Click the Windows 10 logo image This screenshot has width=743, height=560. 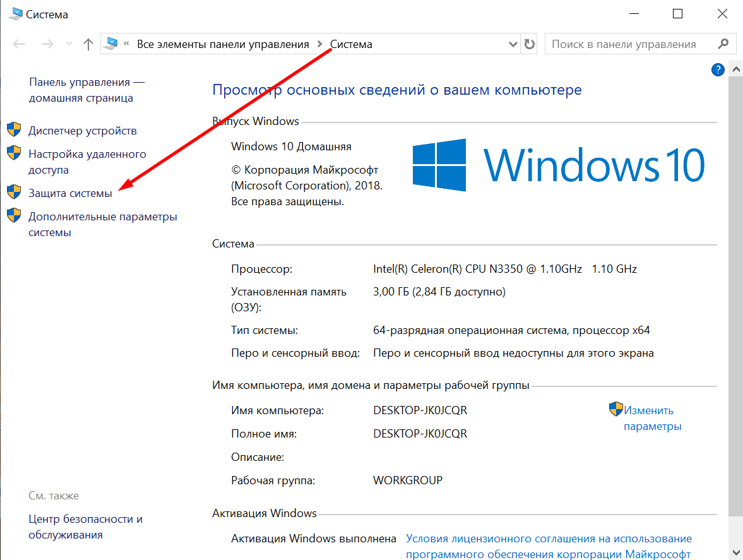pyautogui.click(x=558, y=165)
